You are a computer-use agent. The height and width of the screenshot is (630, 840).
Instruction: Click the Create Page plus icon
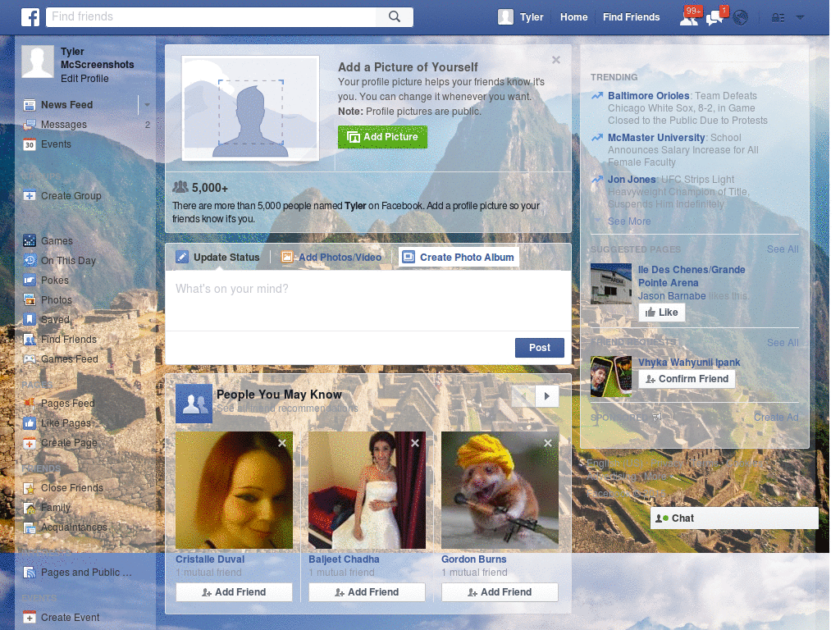pos(30,443)
